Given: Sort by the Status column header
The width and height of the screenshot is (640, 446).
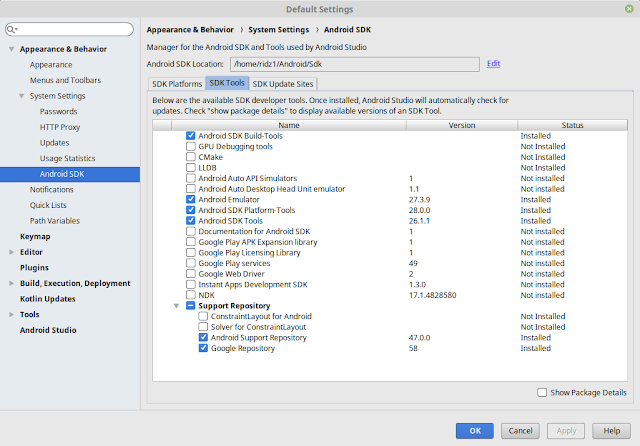Looking at the screenshot, I should click(572, 125).
